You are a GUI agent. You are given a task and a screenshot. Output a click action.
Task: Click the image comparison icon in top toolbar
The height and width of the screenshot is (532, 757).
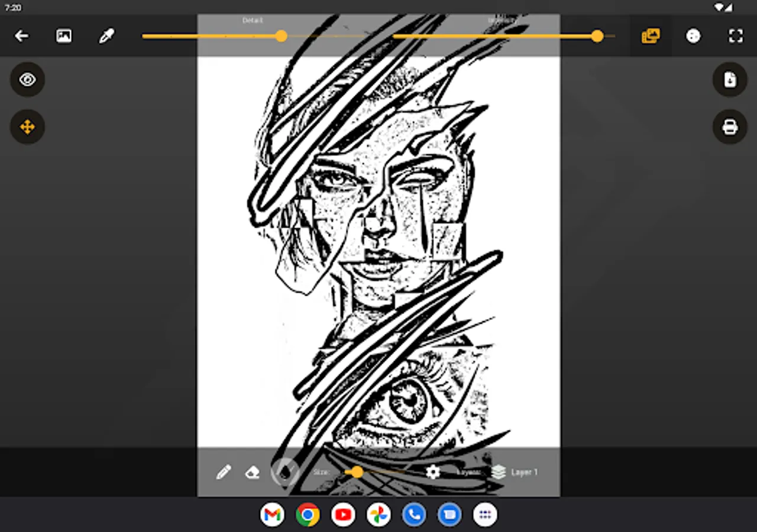(x=650, y=35)
